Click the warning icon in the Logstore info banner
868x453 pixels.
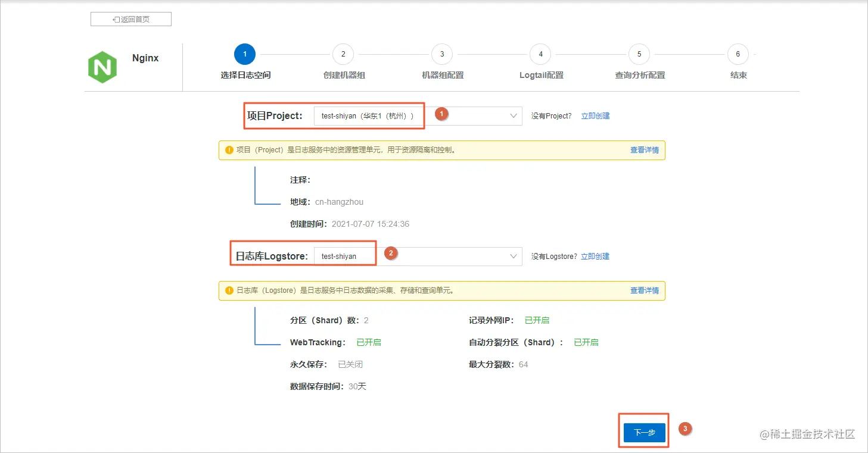click(229, 290)
